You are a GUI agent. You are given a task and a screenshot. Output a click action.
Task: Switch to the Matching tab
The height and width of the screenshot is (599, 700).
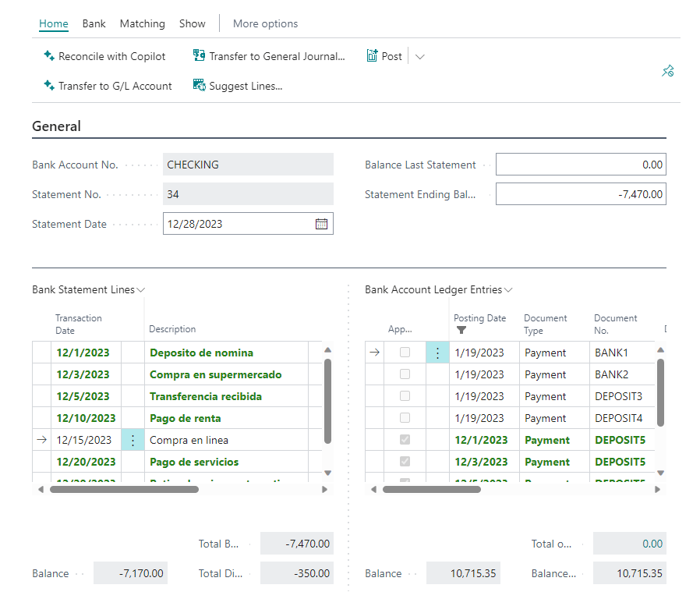coord(142,23)
